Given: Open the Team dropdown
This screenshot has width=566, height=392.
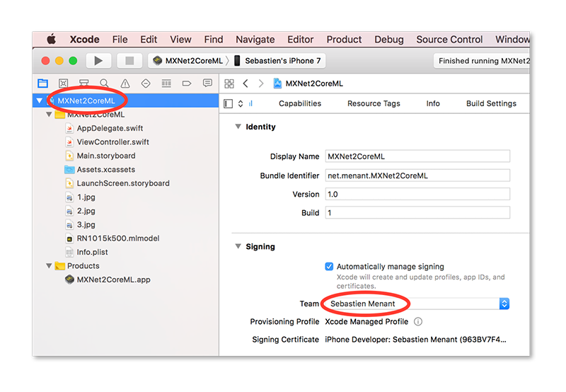Looking at the screenshot, I should [417, 304].
